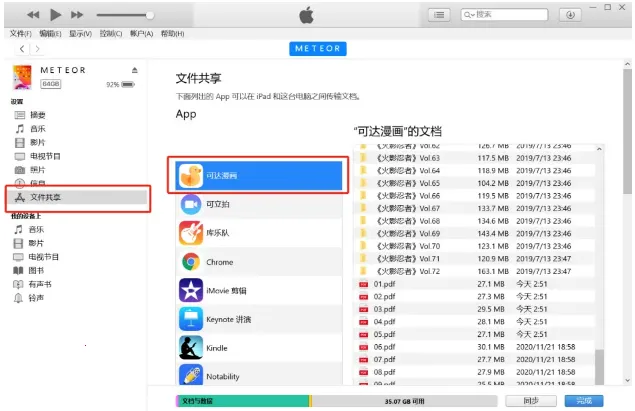This screenshot has height=411, width=635.
Task: Open the 文件(F) menu
Action: (21, 33)
